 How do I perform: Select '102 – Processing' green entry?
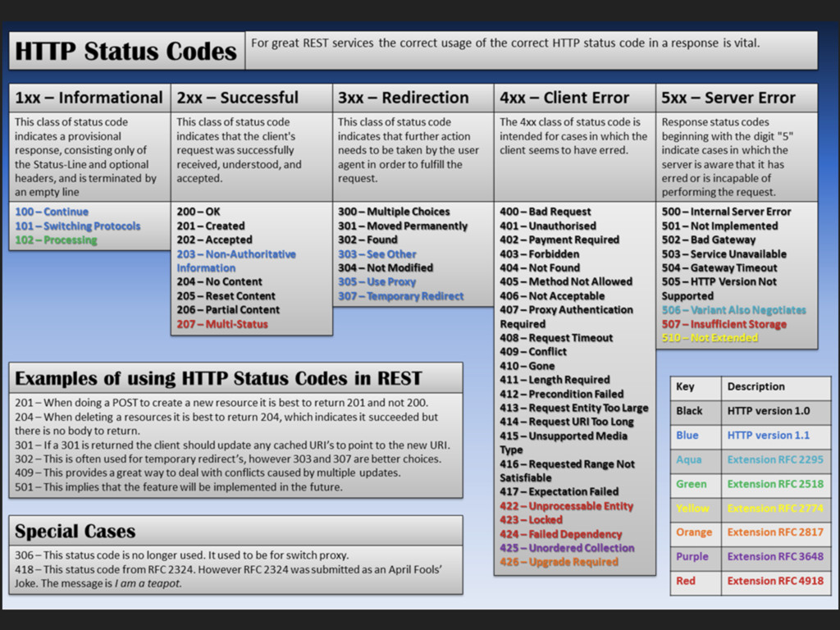[57, 240]
